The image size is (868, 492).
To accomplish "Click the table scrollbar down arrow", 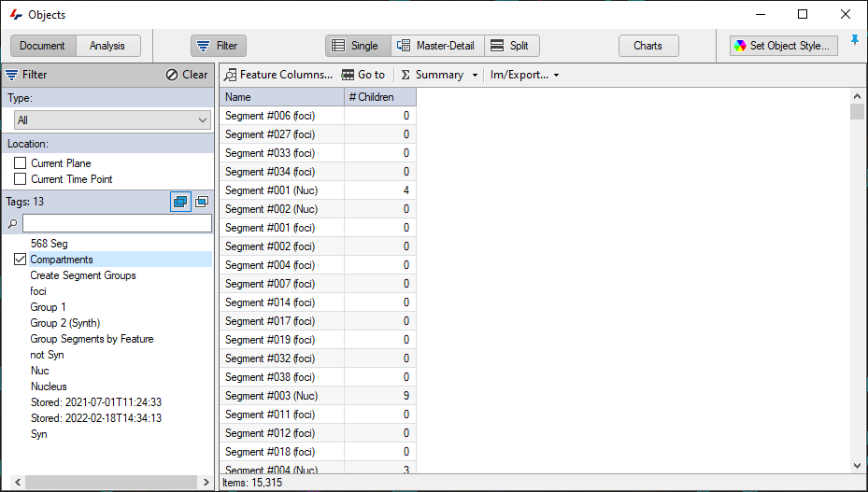I will [x=857, y=466].
